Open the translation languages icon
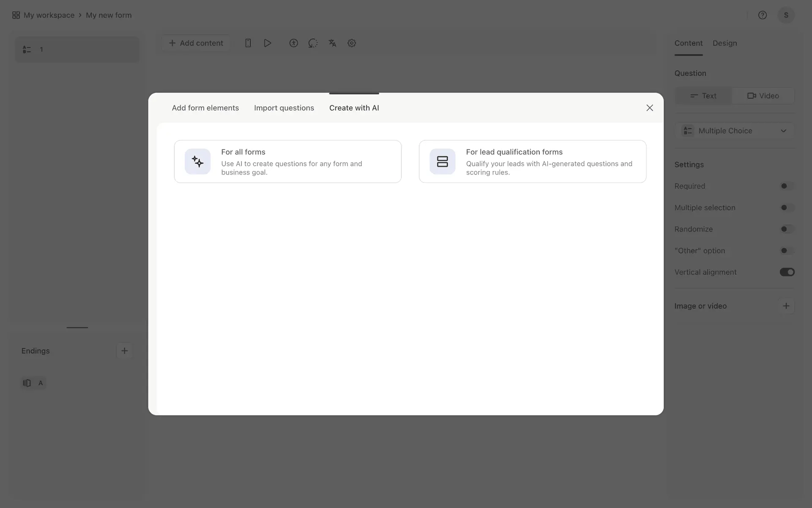Image resolution: width=812 pixels, height=508 pixels. [x=332, y=43]
